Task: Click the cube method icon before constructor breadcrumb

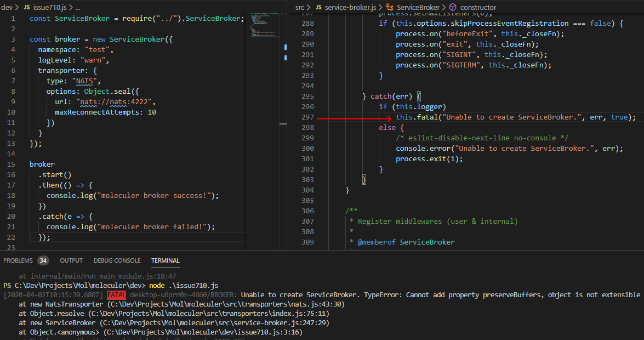Action: click(x=453, y=7)
